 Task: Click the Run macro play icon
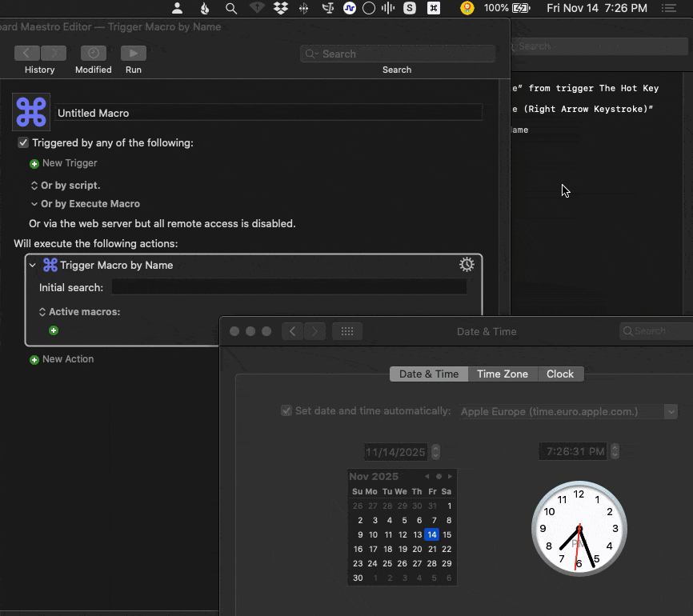133,54
